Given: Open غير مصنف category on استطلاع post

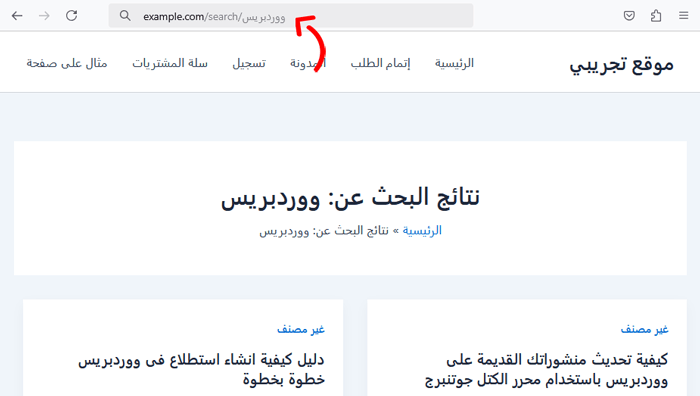Looking at the screenshot, I should pyautogui.click(x=301, y=329).
